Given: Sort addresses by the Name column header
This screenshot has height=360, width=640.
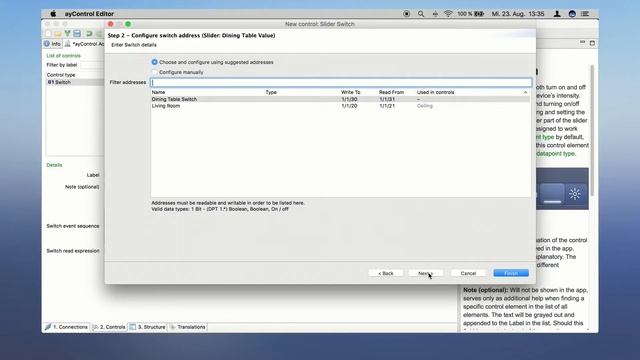Looking at the screenshot, I should (158, 92).
